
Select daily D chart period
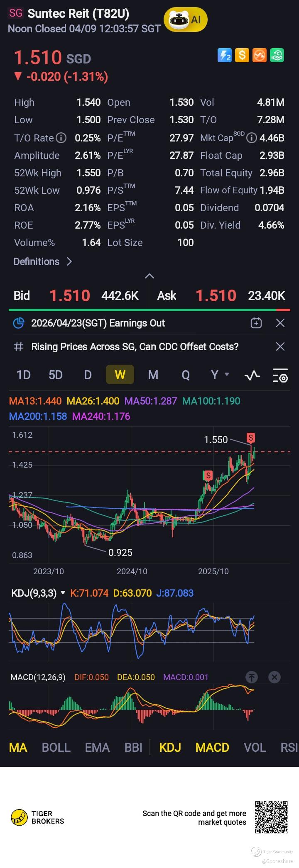pos(88,375)
